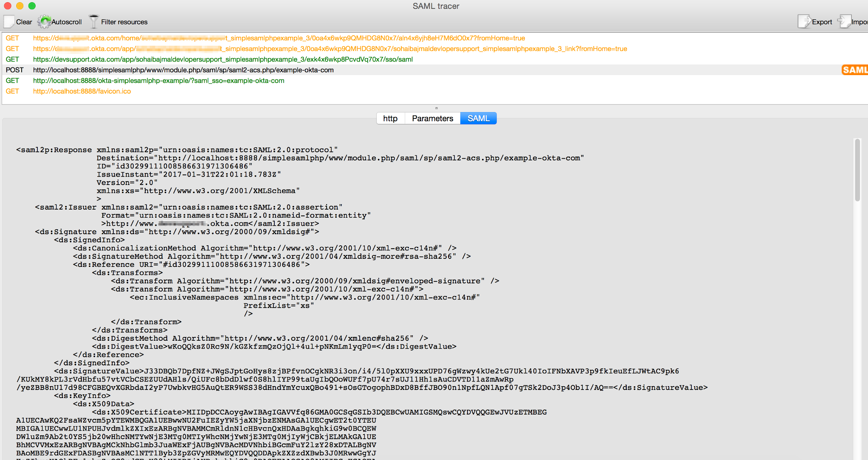Switch to the http tab
The width and height of the screenshot is (868, 460).
pos(390,118)
